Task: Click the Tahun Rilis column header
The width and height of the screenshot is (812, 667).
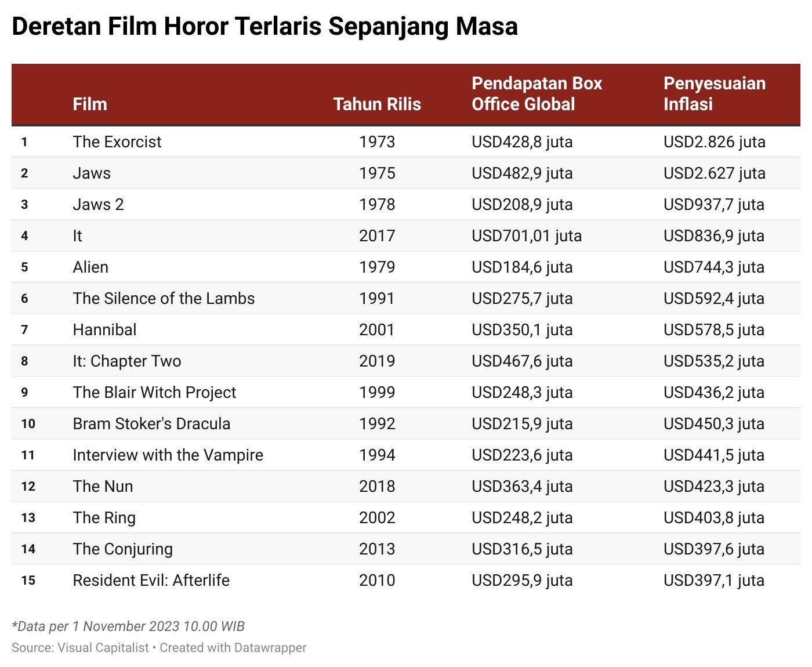Action: [x=377, y=104]
